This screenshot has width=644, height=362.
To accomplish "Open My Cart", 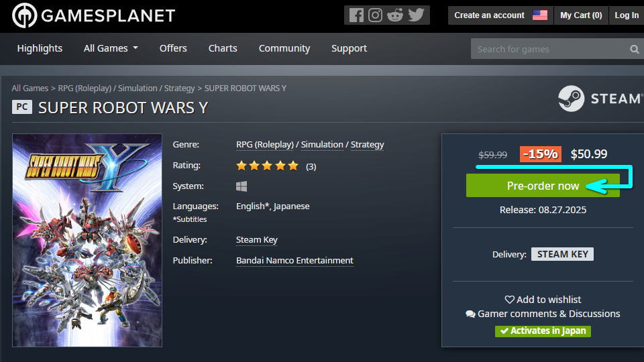I will click(x=581, y=15).
